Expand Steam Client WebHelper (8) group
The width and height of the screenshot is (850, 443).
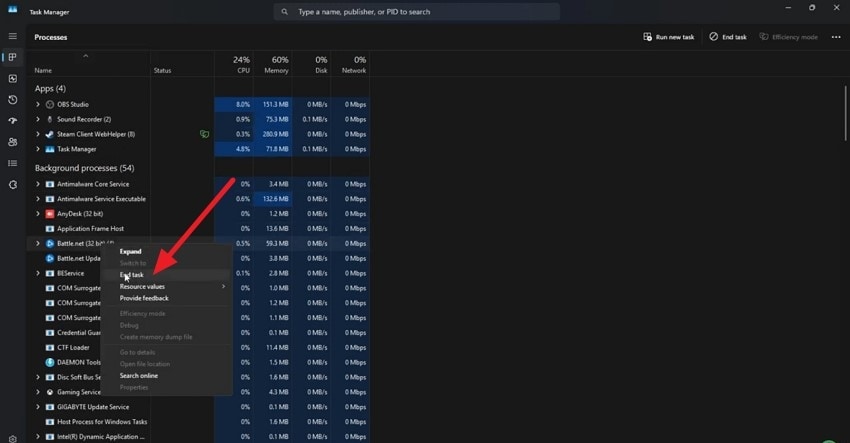coord(38,134)
